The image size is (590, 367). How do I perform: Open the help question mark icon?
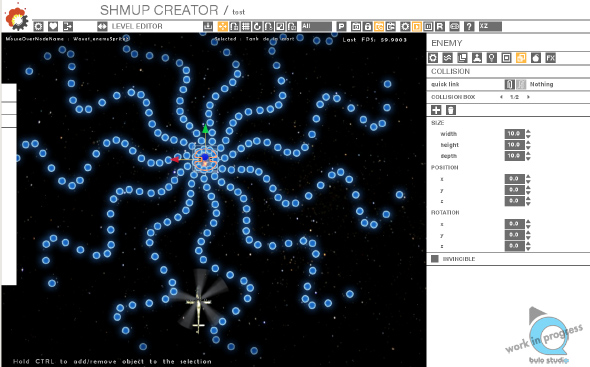point(469,26)
